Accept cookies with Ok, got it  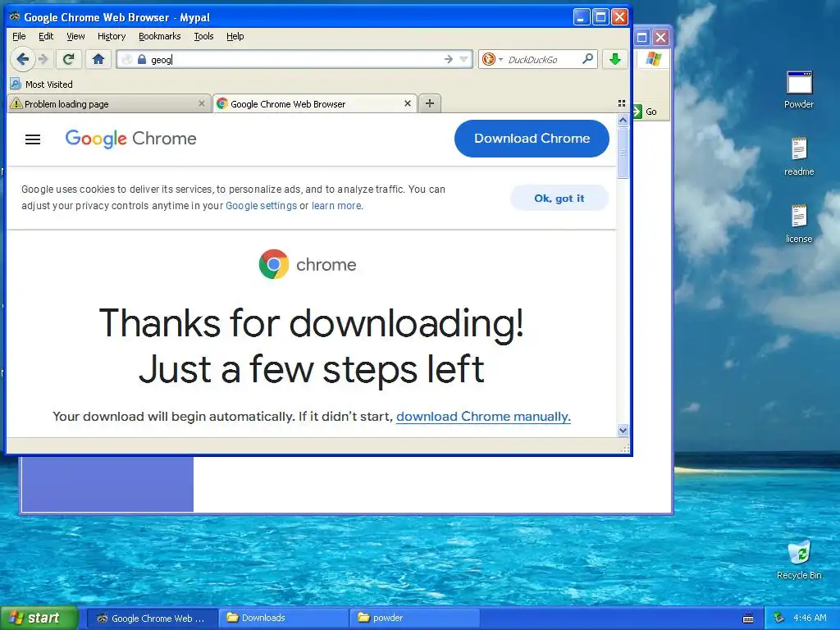tap(559, 199)
